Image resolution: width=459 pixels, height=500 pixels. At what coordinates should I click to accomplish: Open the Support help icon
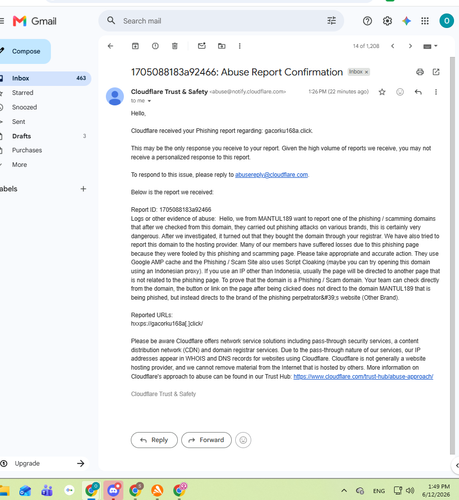pyautogui.click(x=367, y=21)
